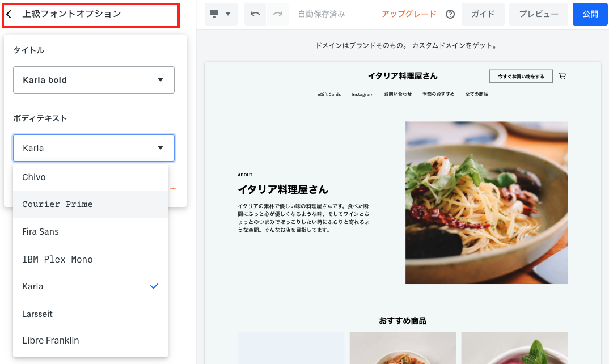Click the アップグレード link

pos(409,14)
